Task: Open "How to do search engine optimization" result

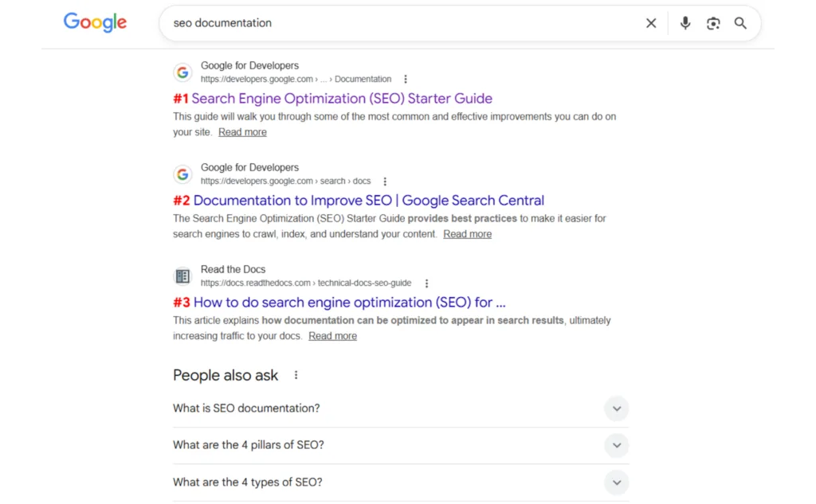Action: tap(349, 303)
